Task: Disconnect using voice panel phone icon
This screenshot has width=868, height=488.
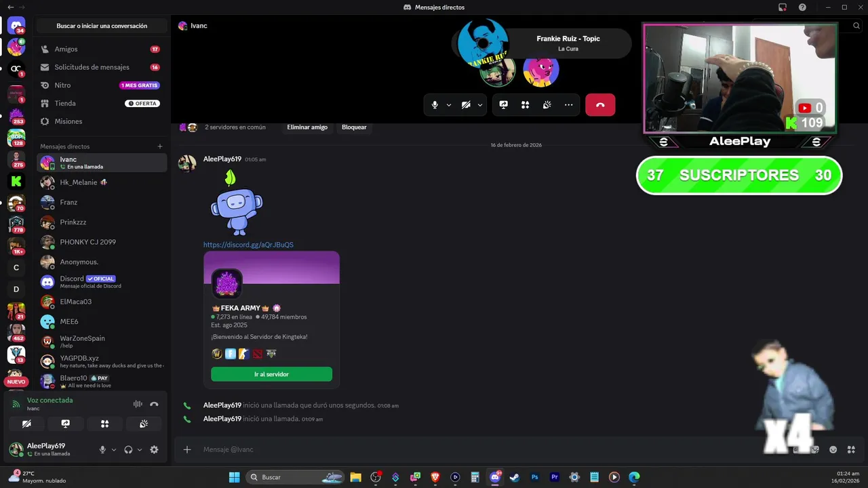Action: coord(154,404)
